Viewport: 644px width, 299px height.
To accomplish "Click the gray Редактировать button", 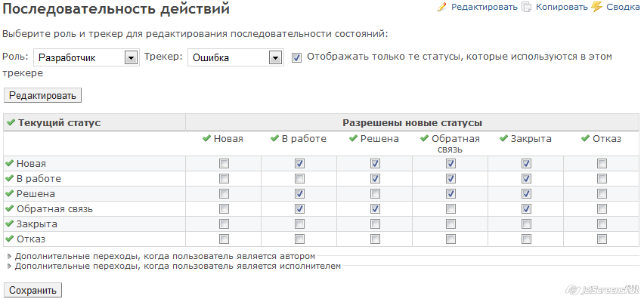I will tap(43, 96).
